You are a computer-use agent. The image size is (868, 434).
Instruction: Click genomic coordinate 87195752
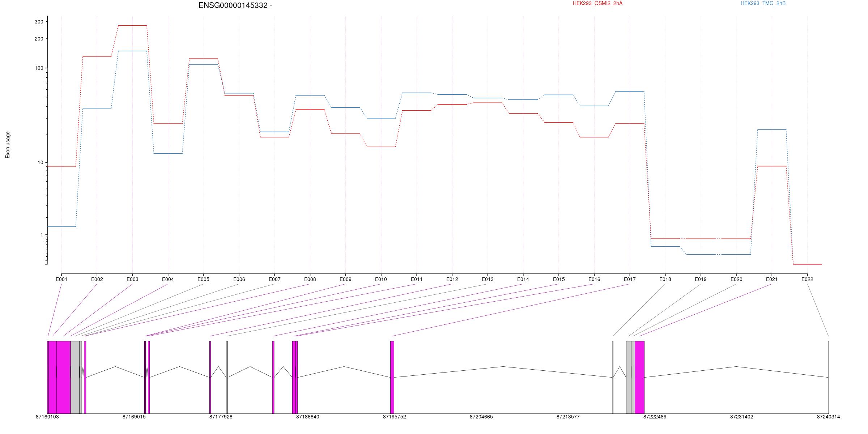pyautogui.click(x=395, y=417)
